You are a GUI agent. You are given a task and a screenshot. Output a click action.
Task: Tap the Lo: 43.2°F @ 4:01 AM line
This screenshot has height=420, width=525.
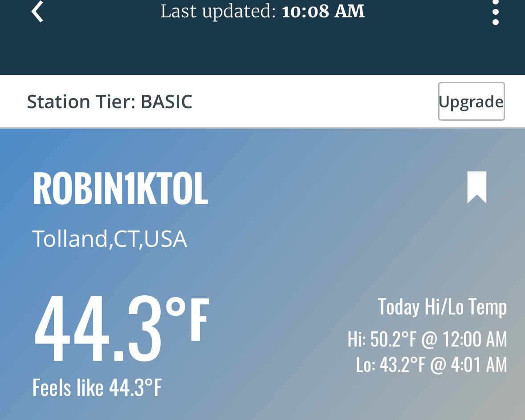[431, 364]
